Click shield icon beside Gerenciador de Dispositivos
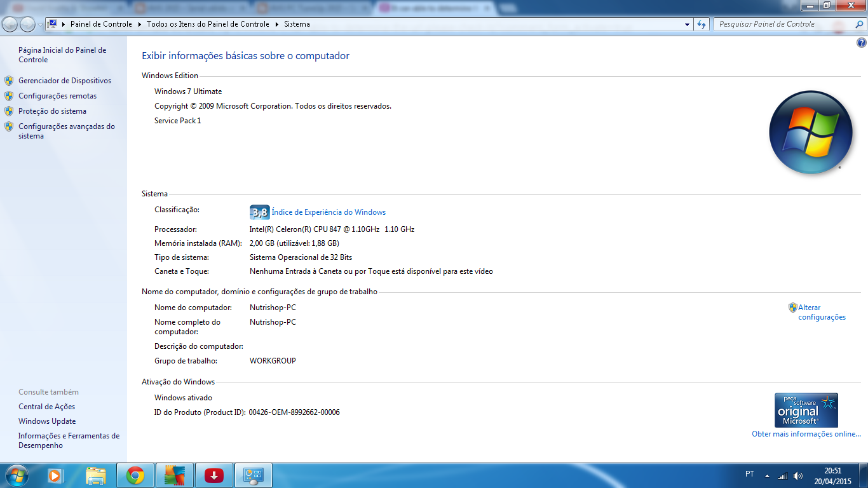The height and width of the screenshot is (488, 868). point(9,81)
